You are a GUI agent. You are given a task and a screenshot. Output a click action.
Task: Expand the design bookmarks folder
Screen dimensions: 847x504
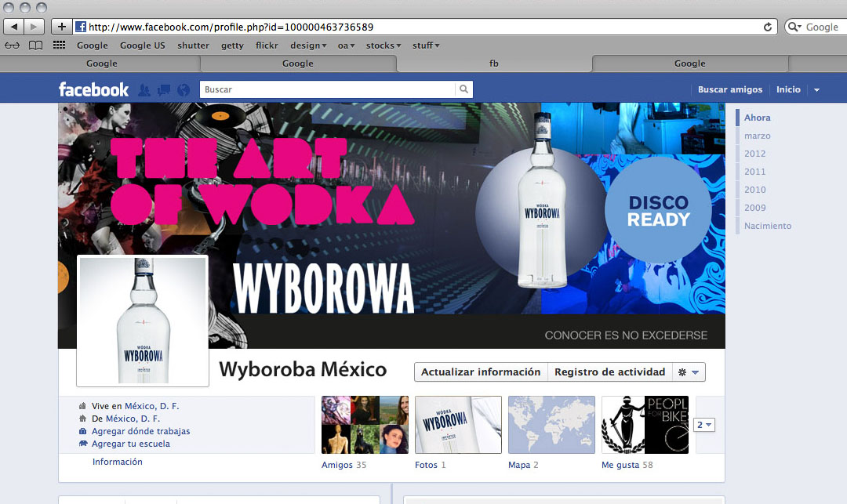(308, 45)
